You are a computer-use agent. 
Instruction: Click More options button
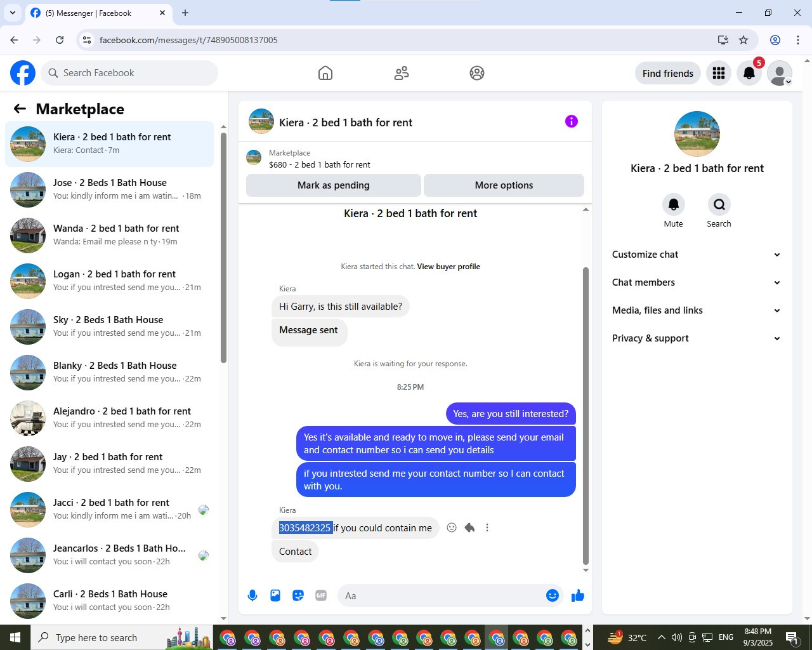point(504,185)
